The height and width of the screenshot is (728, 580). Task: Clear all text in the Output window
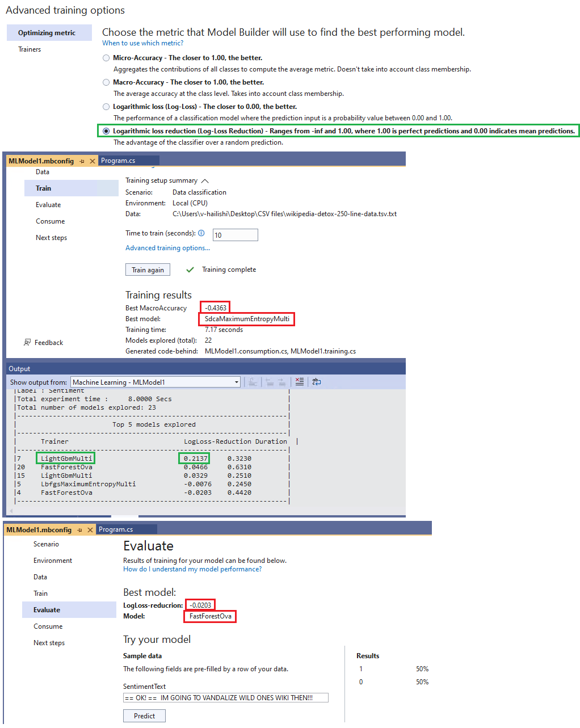[x=299, y=382]
